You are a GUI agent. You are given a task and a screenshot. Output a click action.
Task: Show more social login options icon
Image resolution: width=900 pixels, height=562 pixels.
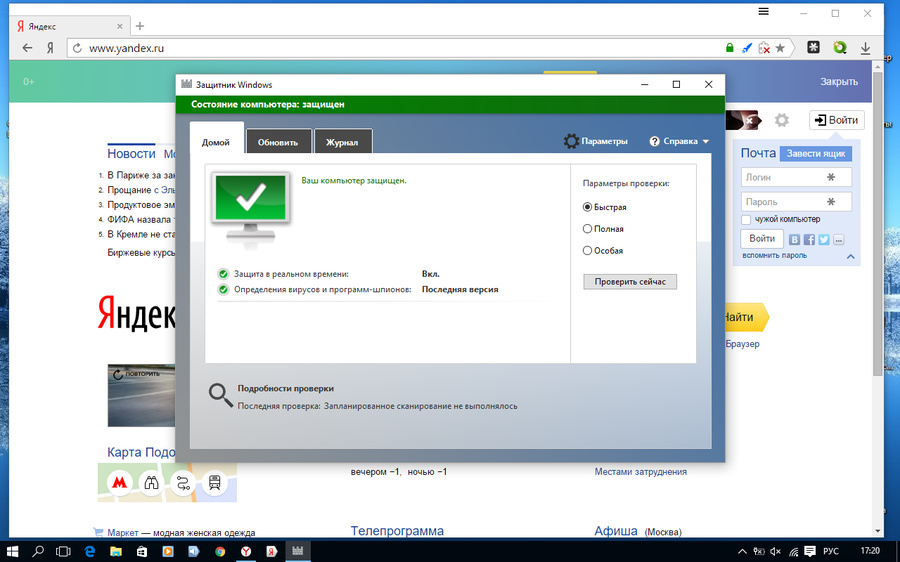(x=839, y=239)
